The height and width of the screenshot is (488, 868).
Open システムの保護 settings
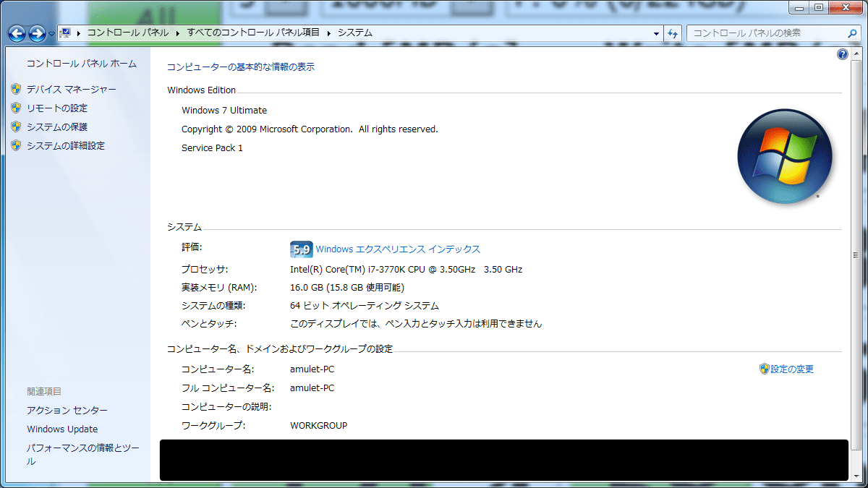(57, 127)
